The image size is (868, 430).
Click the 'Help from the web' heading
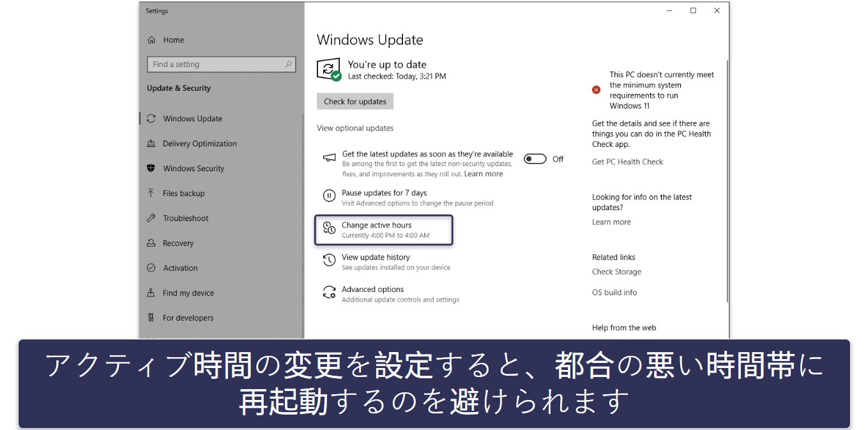pos(624,328)
